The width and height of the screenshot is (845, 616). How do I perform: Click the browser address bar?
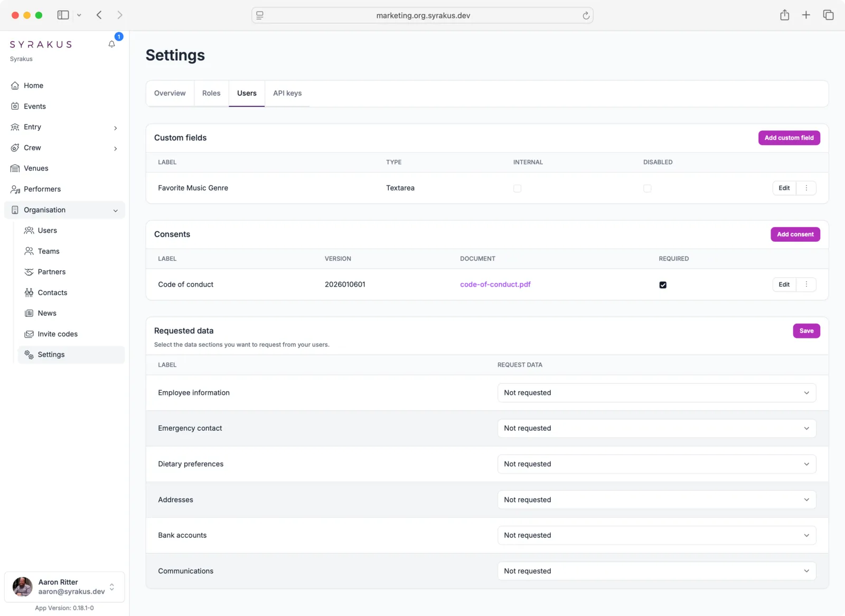(422, 15)
